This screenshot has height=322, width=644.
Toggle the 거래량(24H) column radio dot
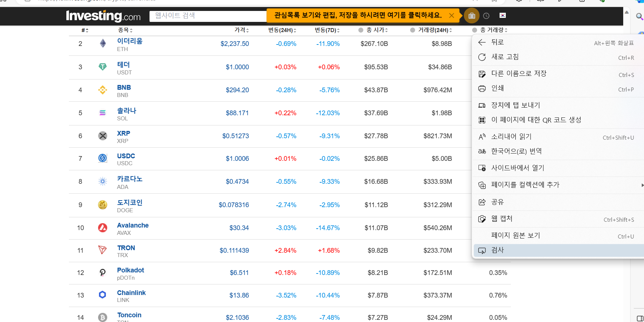pyautogui.click(x=412, y=30)
